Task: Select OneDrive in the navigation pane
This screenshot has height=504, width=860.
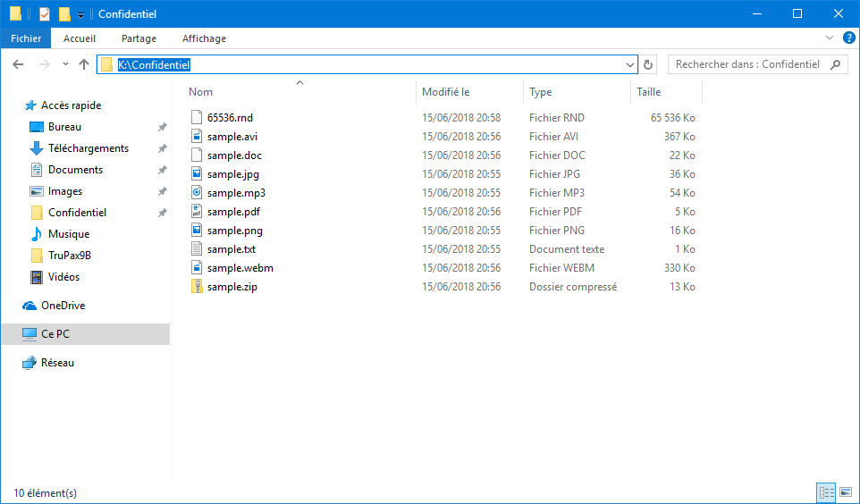Action: 63,306
